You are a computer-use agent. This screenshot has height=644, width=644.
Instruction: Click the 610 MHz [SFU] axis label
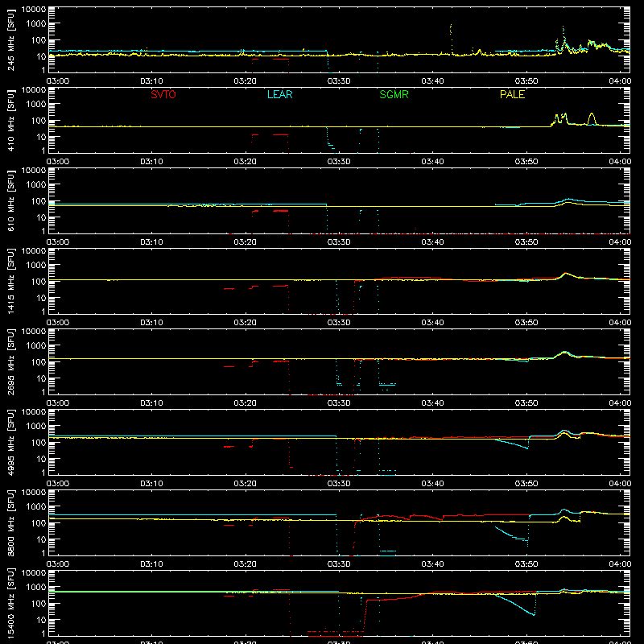11,200
